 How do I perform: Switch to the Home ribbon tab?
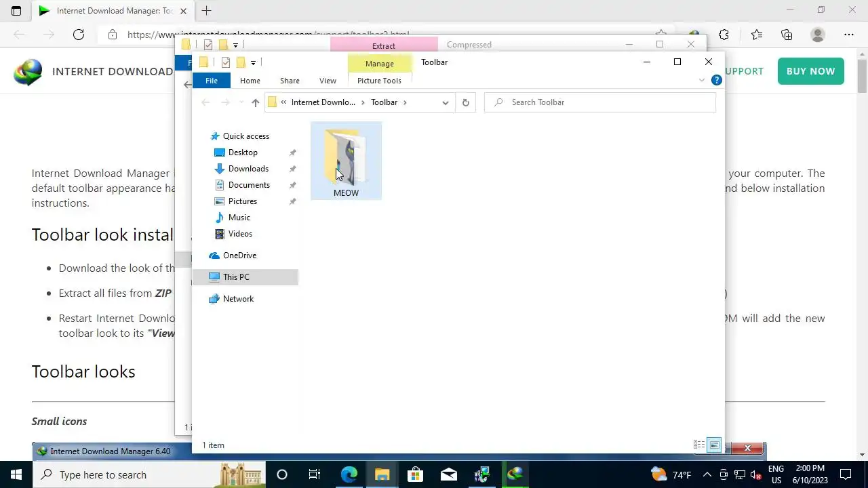(250, 81)
